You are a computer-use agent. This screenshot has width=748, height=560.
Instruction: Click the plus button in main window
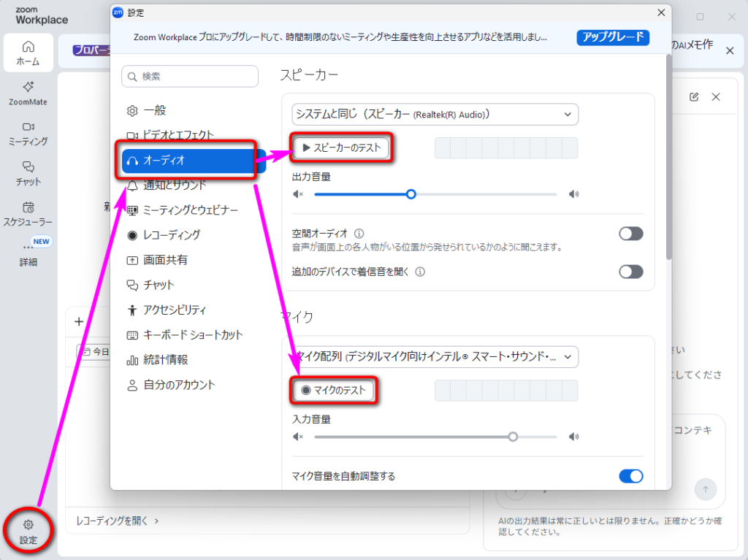pos(79,322)
